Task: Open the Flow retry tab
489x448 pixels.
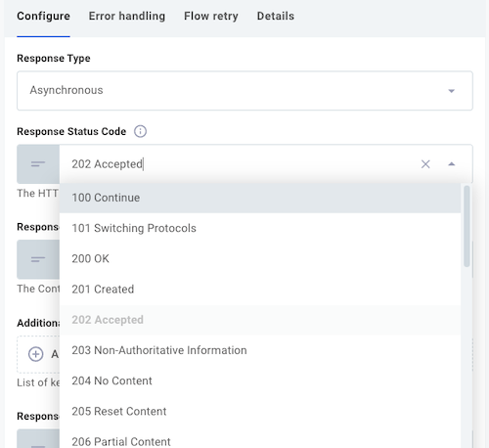Action: pos(211,17)
